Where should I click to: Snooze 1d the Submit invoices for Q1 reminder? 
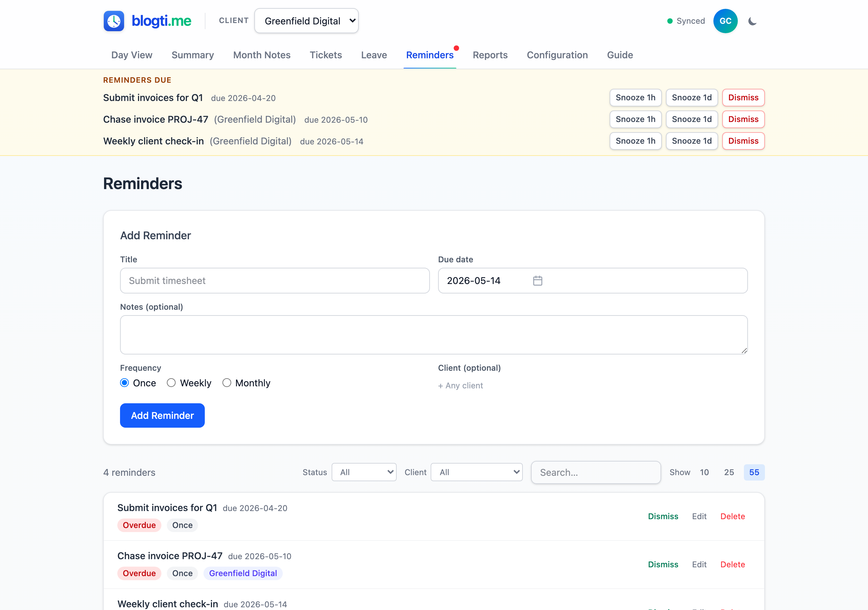(x=692, y=98)
